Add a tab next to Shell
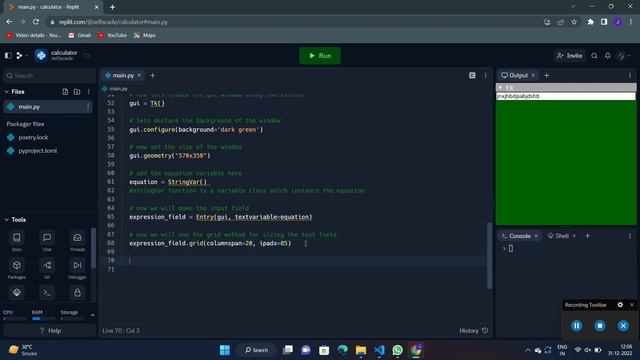Viewport: 640px width, 360px height. click(x=588, y=236)
